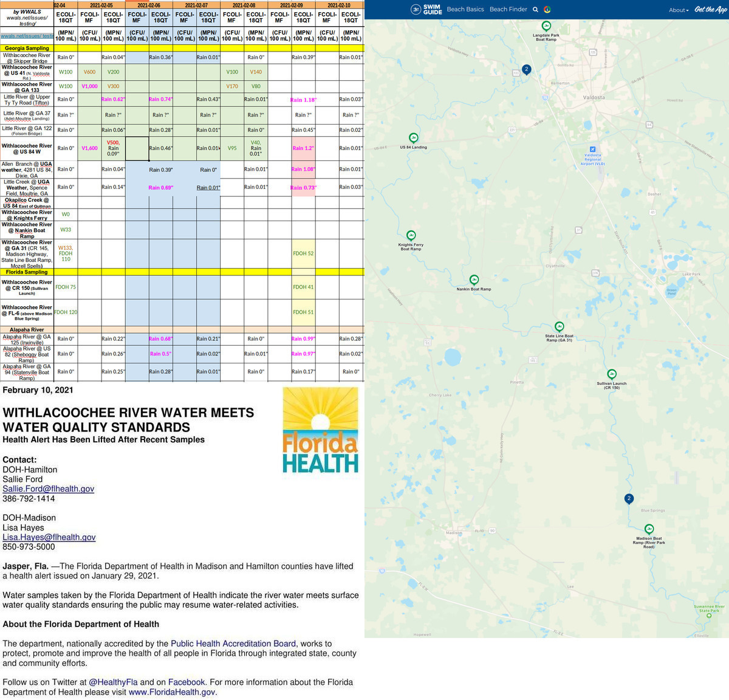Select the V600 cell in US 41 row
The width and height of the screenshot is (729, 700).
coord(89,72)
